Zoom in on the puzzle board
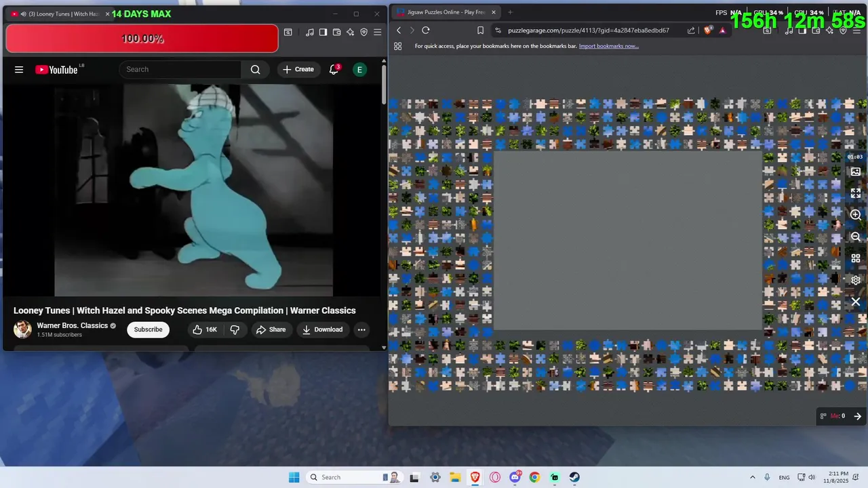The image size is (868, 488). click(x=856, y=215)
